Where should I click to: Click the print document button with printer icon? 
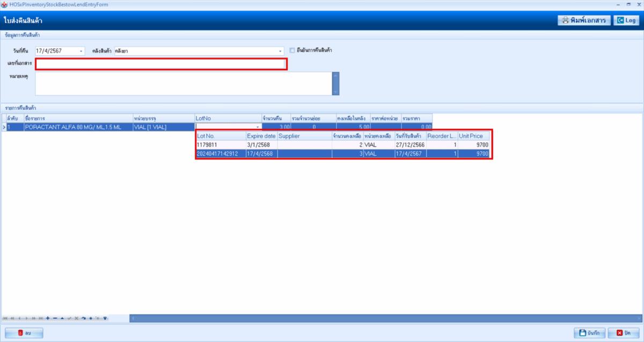(583, 20)
